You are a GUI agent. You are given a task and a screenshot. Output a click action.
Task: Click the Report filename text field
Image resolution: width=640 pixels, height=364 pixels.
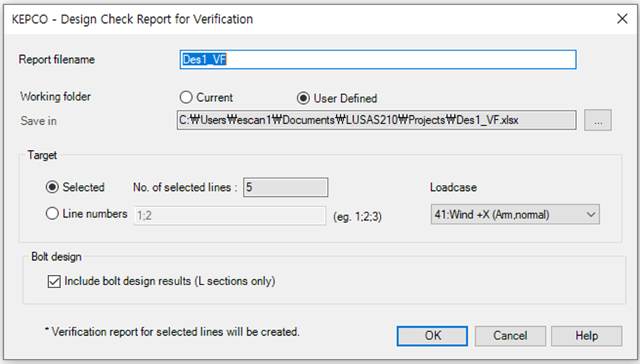pos(378,59)
